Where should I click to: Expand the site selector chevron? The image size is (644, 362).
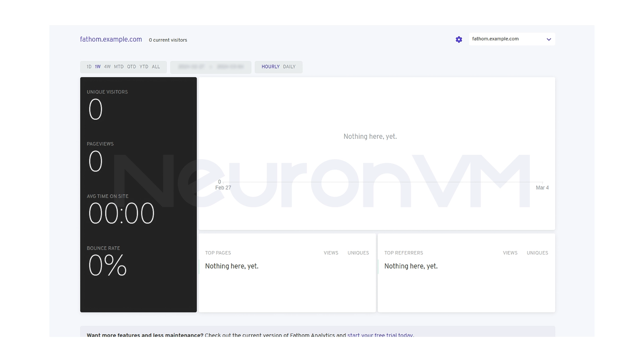point(549,39)
